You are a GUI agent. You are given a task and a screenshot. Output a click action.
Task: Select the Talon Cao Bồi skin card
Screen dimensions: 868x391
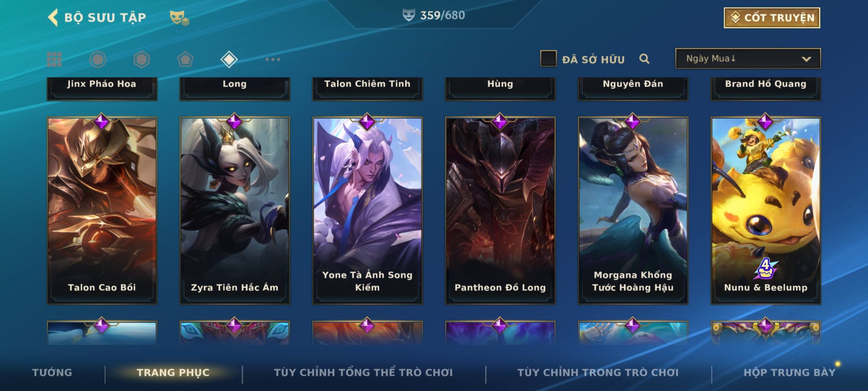pyautogui.click(x=102, y=210)
